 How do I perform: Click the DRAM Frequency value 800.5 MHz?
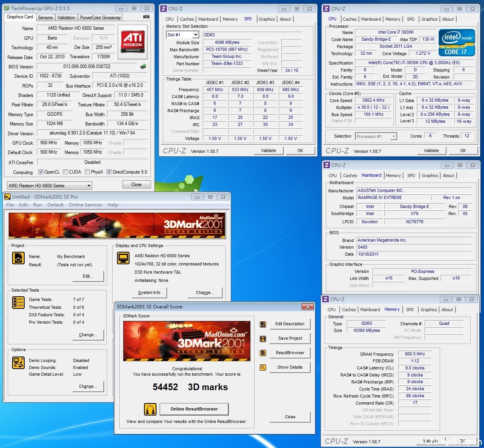point(415,354)
